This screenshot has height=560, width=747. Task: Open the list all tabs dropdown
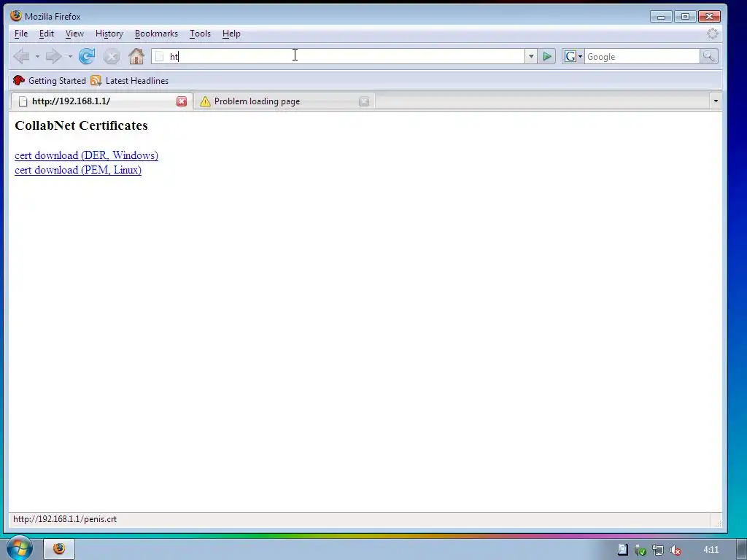coord(716,101)
